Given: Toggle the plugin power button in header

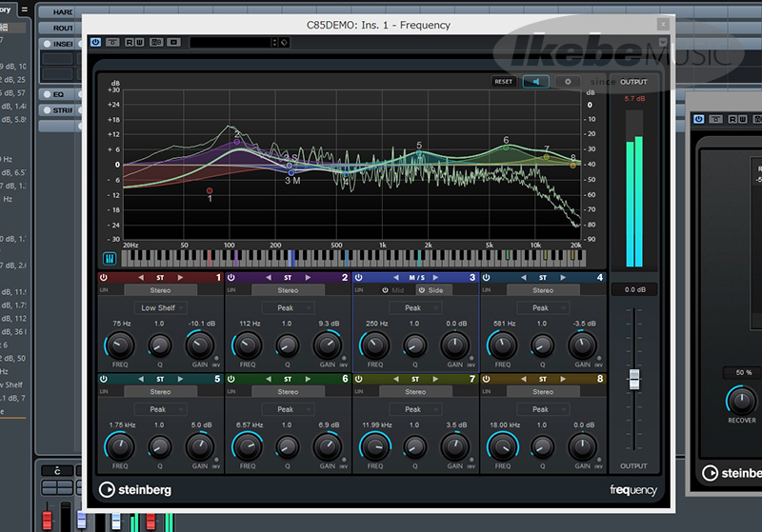Looking at the screenshot, I should coord(95,42).
